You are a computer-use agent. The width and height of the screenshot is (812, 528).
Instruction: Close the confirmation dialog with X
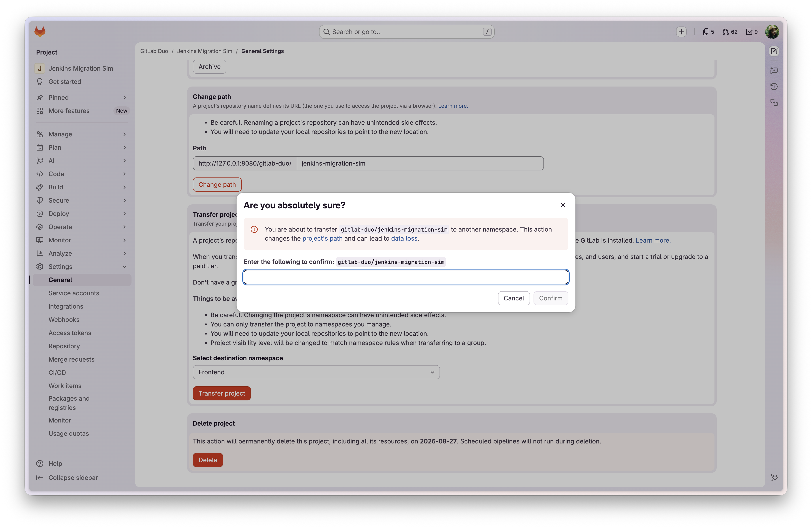[x=563, y=205]
